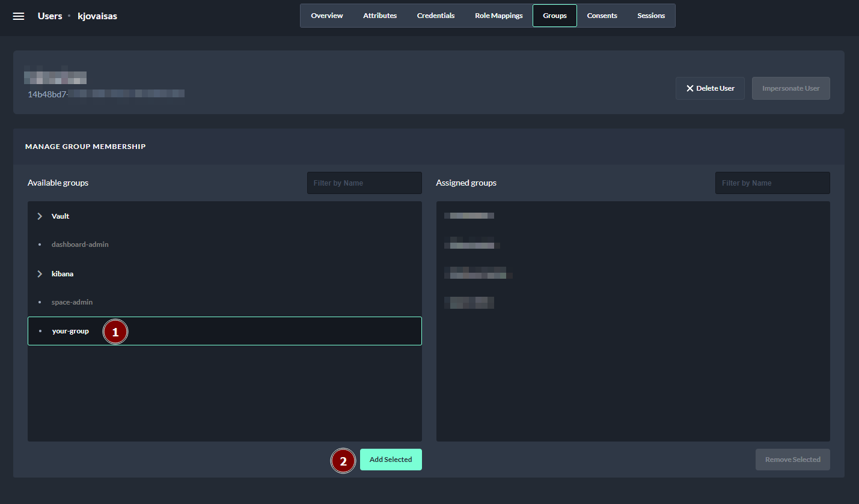This screenshot has height=504, width=859.
Task: Select the space-admin group
Action: pyautogui.click(x=72, y=302)
